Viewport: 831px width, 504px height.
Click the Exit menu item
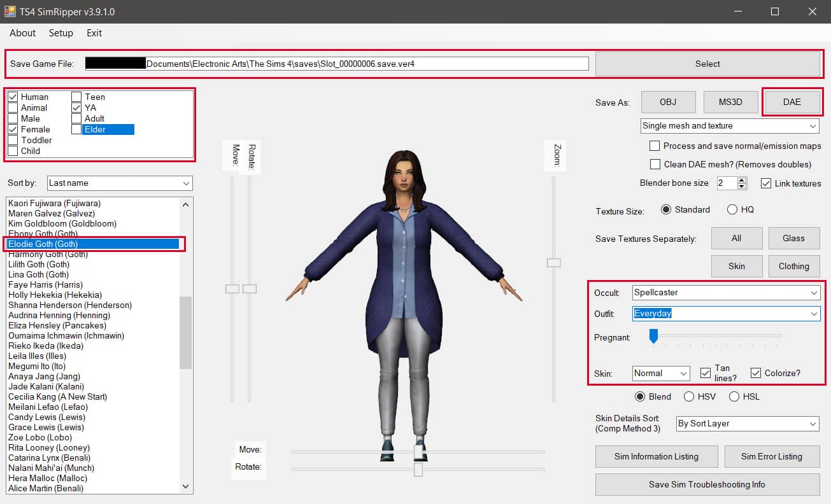pyautogui.click(x=94, y=33)
